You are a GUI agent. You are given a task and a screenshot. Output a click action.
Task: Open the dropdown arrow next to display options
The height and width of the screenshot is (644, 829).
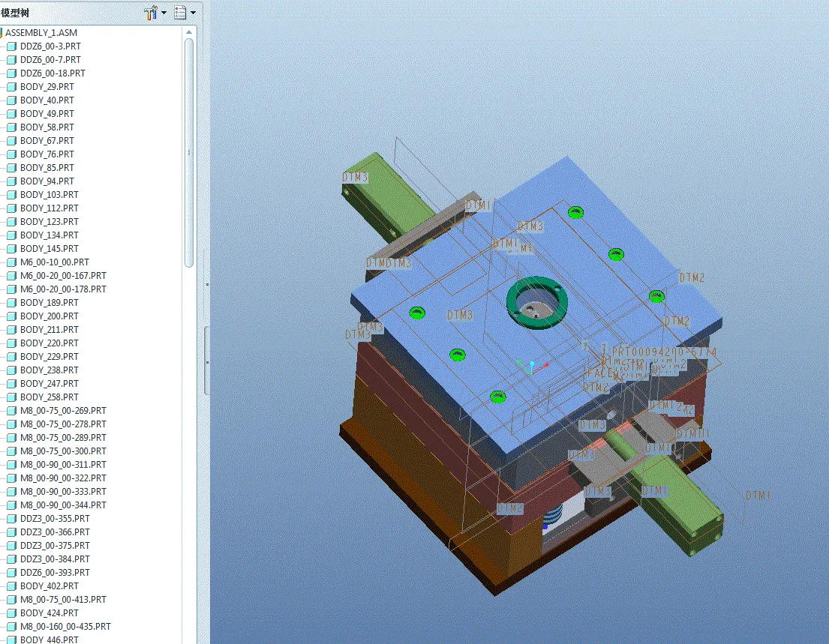point(193,12)
